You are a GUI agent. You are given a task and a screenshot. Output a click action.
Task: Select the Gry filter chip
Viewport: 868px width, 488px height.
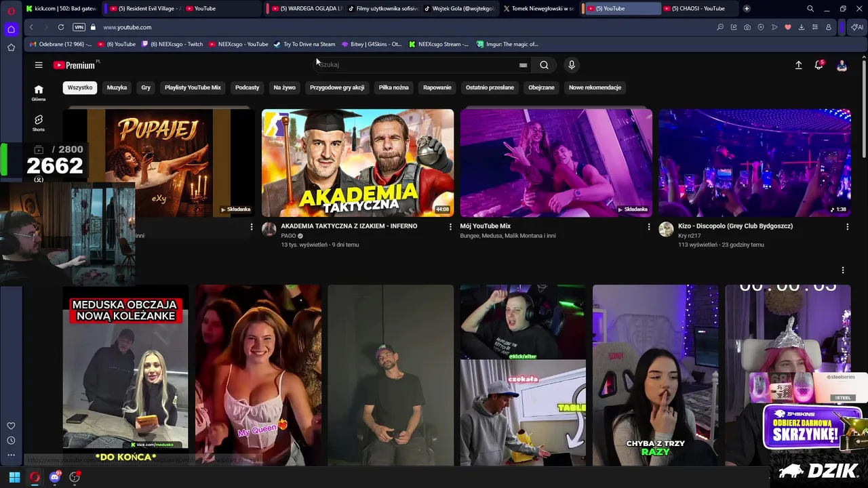[x=146, y=87]
